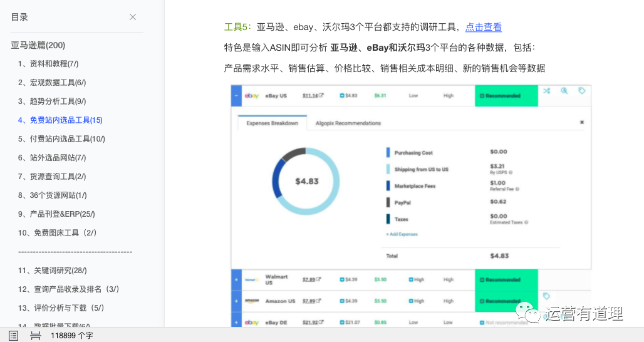The width and height of the screenshot is (644, 342).
Task: Select outline item 免费站内选品工具(15)
Action: coord(60,120)
